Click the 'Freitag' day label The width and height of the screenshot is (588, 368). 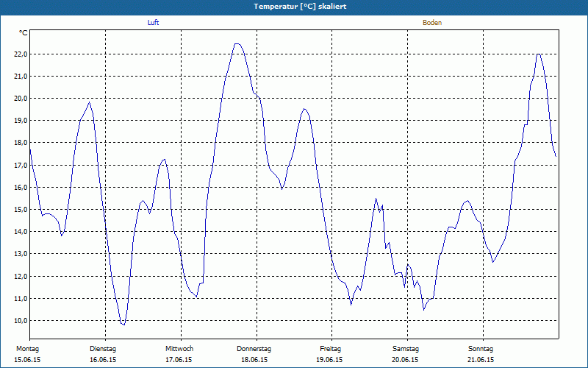pos(330,349)
